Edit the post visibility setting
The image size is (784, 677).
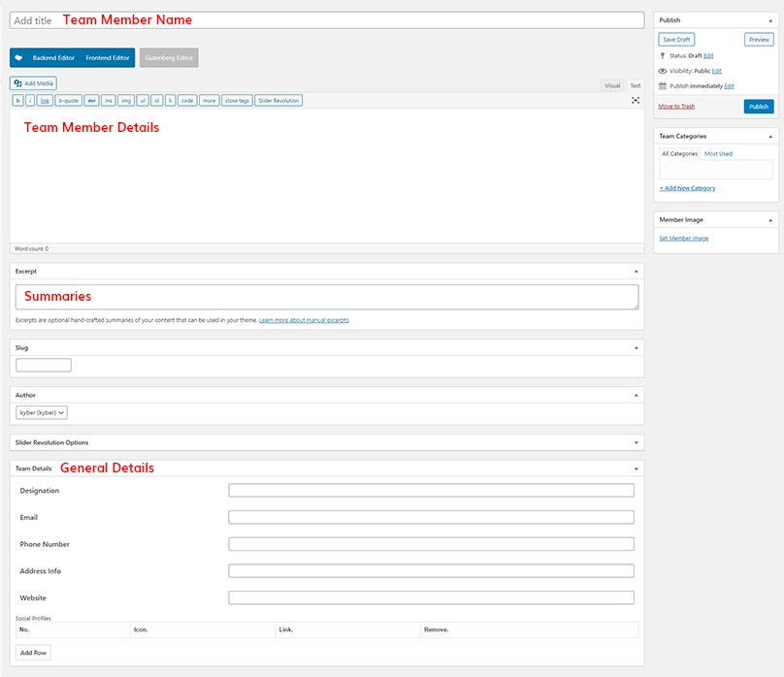coord(716,71)
